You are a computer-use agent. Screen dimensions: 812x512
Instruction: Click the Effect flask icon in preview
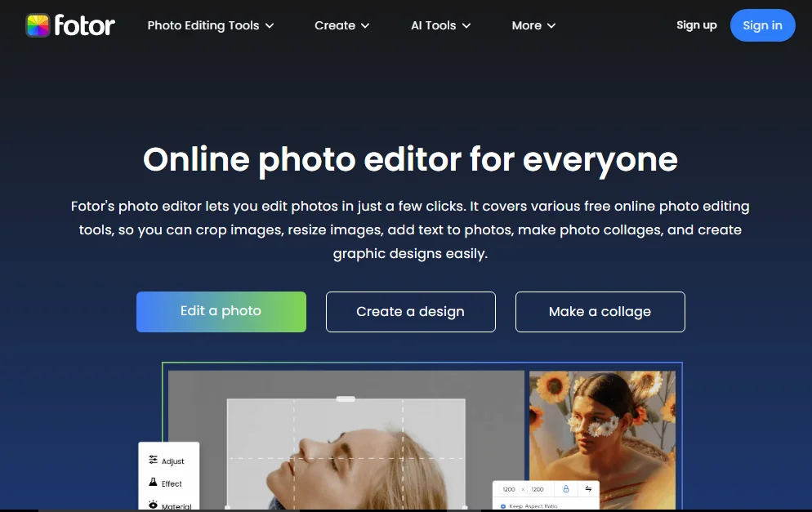pos(153,483)
